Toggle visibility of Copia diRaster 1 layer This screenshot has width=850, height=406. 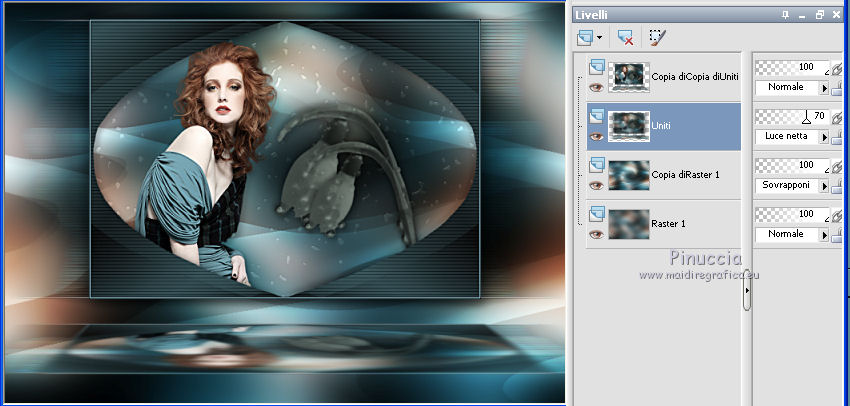point(596,185)
